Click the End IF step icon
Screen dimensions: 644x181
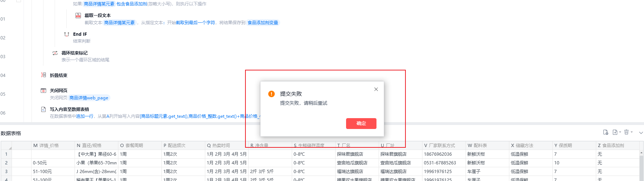tap(67, 34)
